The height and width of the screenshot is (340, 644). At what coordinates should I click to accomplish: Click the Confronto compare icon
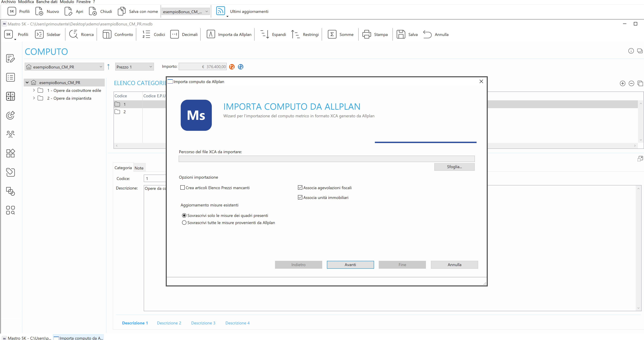click(107, 34)
